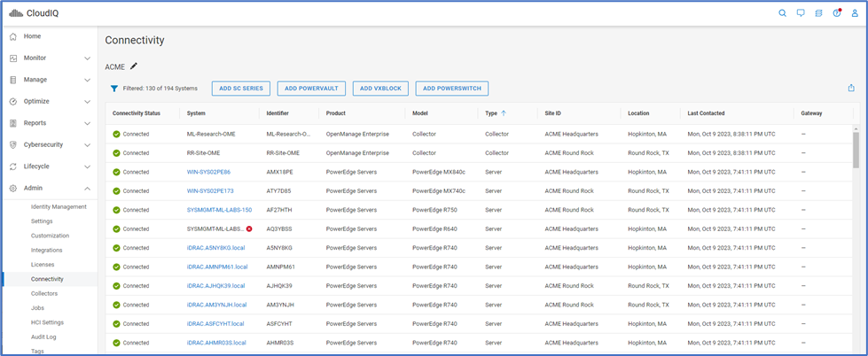Open the chat feedback icon in the header

801,14
